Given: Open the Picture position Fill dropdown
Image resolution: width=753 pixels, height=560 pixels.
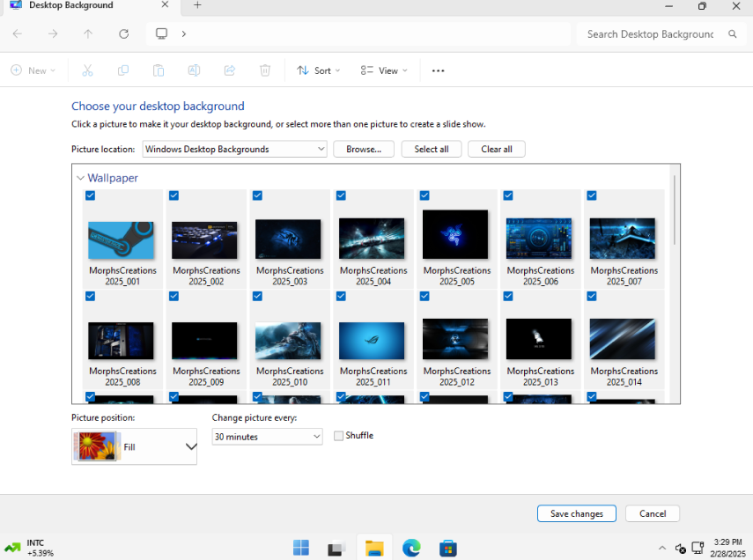Looking at the screenshot, I should pyautogui.click(x=134, y=446).
